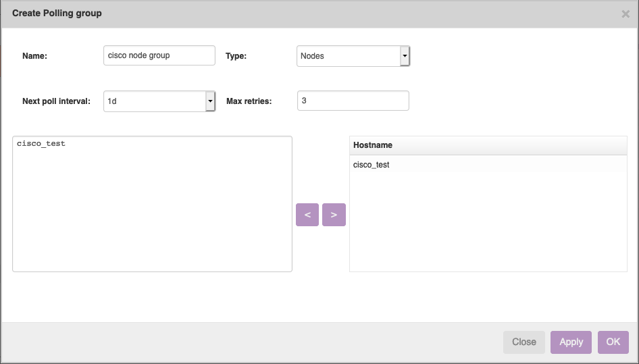
Task: Click the 'Next poll interval:' label
Action: pyautogui.click(x=56, y=101)
